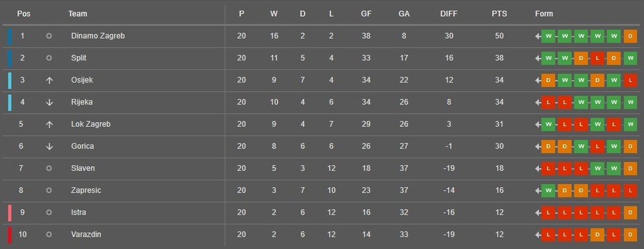Sort table by GF column header
The height and width of the screenshot is (249, 644).
coord(366,14)
